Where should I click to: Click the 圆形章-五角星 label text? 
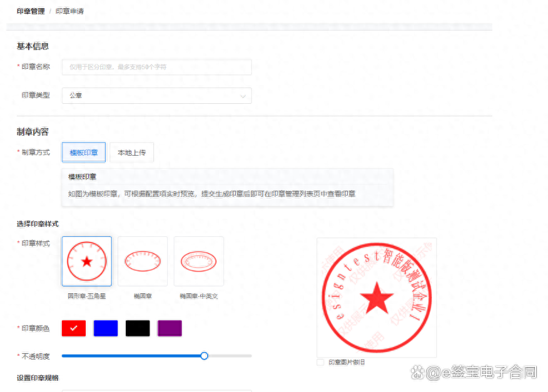tap(87, 296)
